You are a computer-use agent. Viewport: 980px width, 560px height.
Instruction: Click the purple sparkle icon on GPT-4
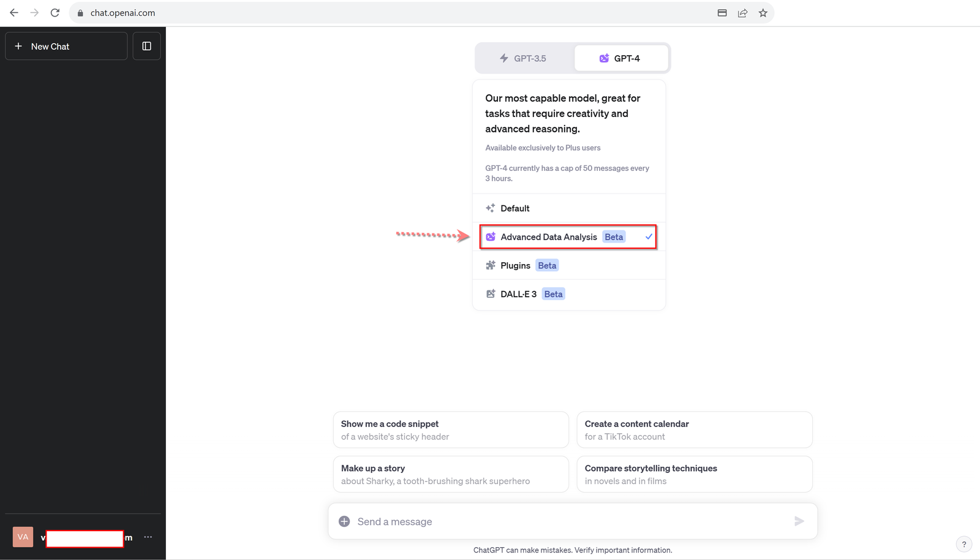point(604,58)
